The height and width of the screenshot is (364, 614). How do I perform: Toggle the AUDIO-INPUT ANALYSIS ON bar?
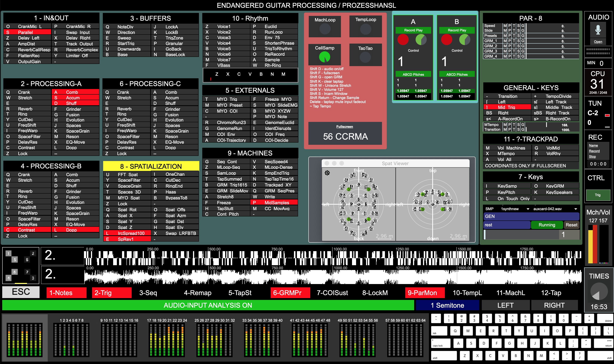click(x=208, y=305)
